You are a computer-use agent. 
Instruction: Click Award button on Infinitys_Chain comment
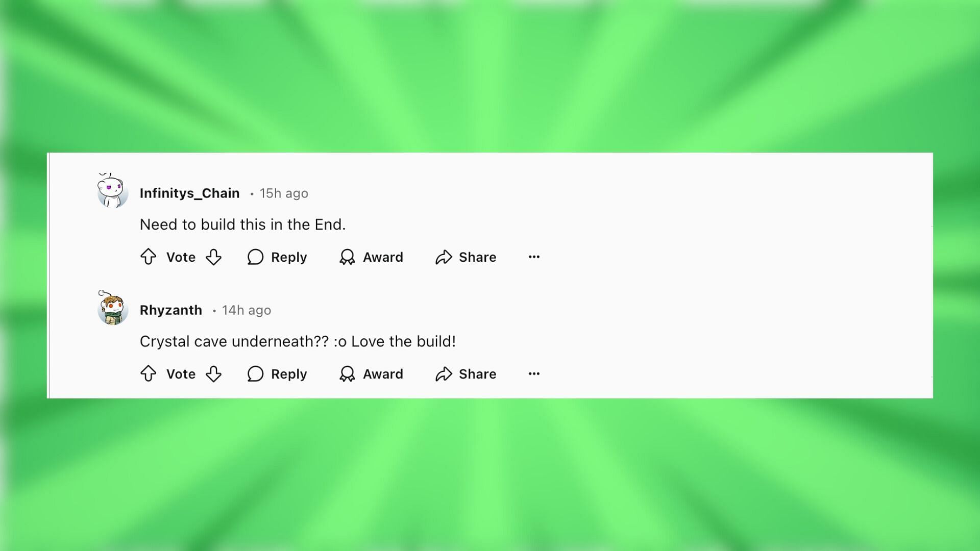coord(370,256)
